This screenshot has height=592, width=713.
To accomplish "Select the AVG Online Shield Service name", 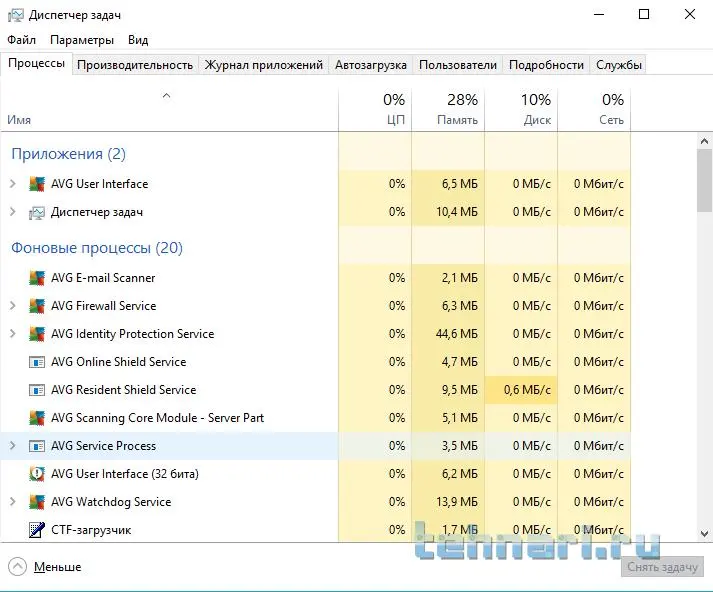I will click(x=119, y=362).
